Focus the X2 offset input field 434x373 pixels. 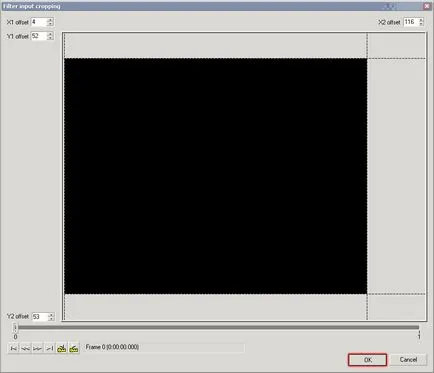coord(411,22)
